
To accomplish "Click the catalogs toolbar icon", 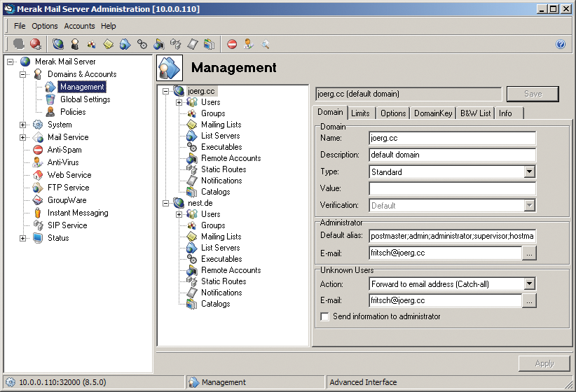I will (210, 44).
